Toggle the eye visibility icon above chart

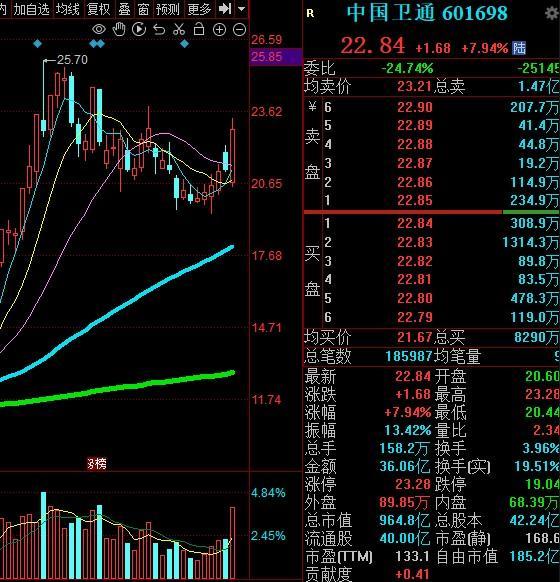pyautogui.click(x=99, y=29)
